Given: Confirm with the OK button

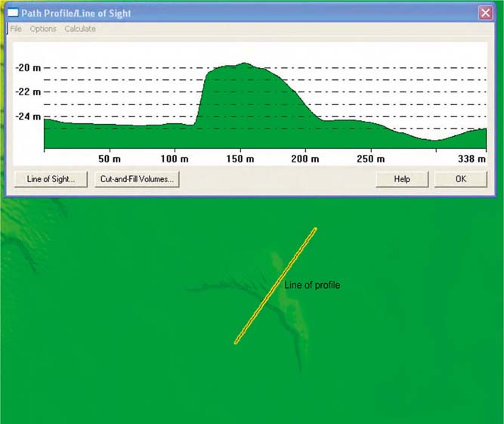Looking at the screenshot, I should click(461, 179).
